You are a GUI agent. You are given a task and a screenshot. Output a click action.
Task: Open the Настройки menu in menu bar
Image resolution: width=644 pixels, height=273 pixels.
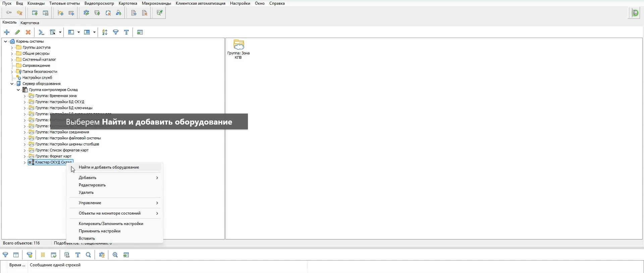[x=240, y=3]
